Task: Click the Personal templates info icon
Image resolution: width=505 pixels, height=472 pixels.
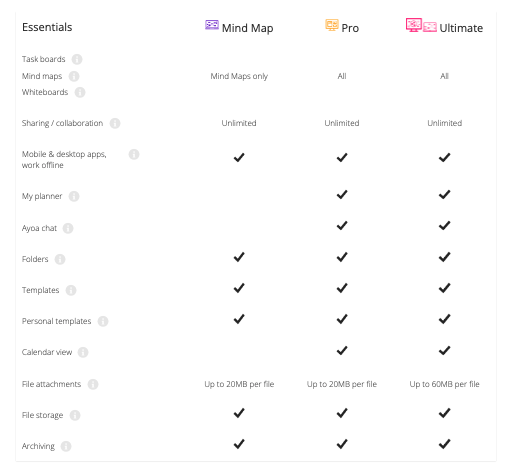Action: 103,321
